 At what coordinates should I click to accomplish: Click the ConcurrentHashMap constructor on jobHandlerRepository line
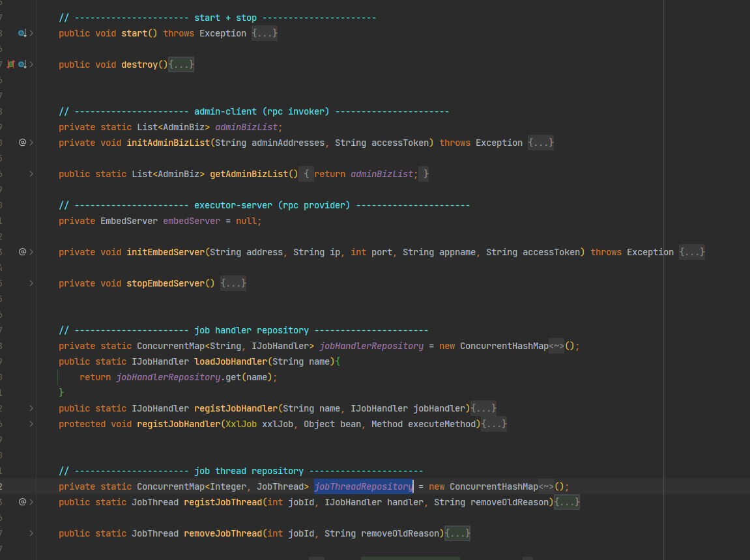coord(504,346)
